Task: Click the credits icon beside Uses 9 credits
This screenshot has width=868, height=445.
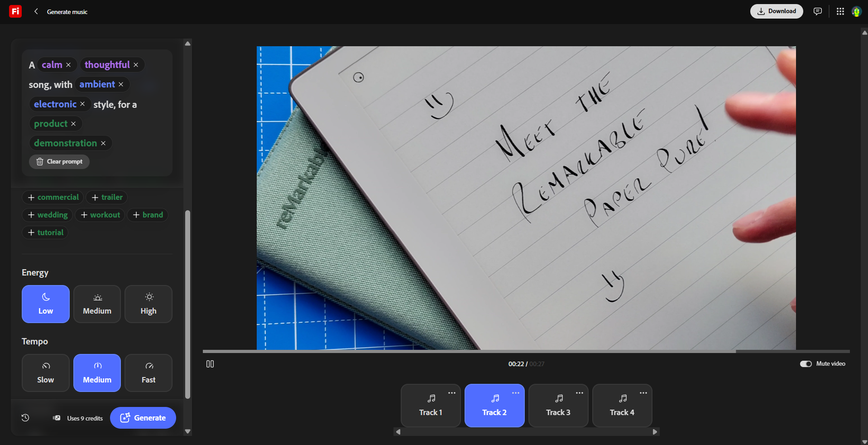Action: [x=57, y=418]
